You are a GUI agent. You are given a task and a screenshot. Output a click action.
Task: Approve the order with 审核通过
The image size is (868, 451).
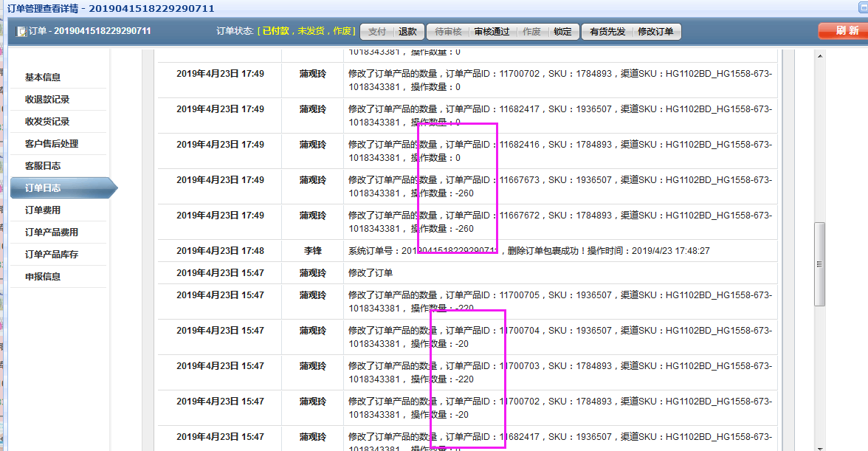point(492,32)
